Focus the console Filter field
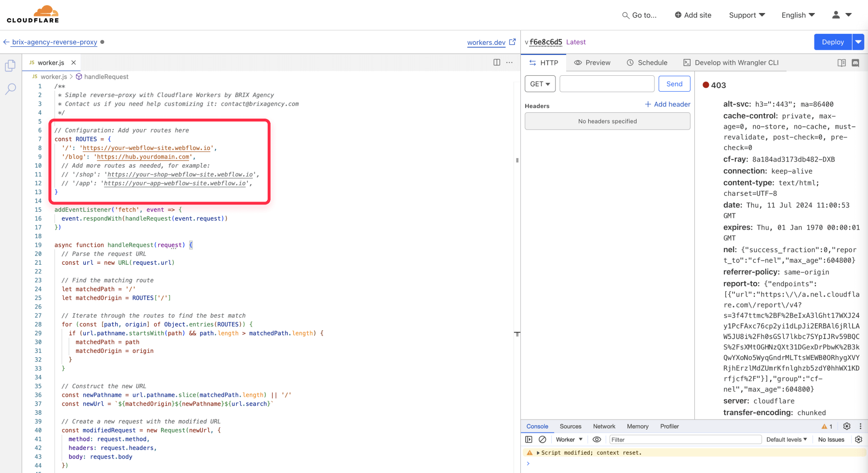 coord(685,439)
